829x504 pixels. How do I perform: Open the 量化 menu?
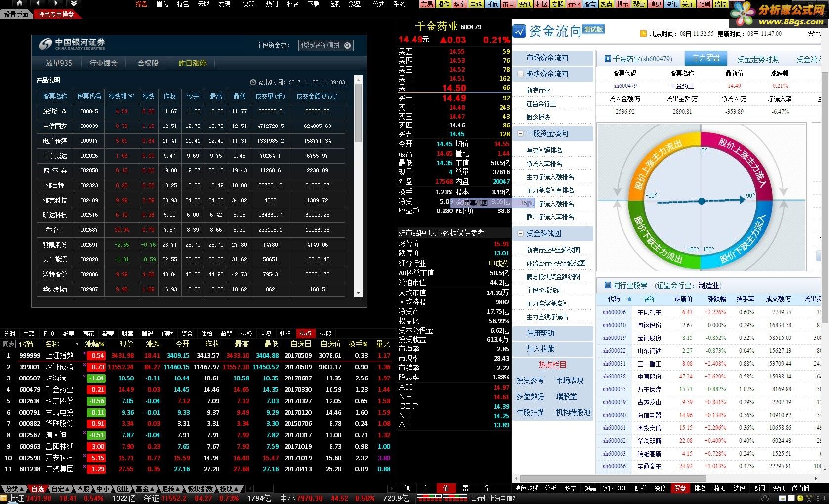point(162,4)
